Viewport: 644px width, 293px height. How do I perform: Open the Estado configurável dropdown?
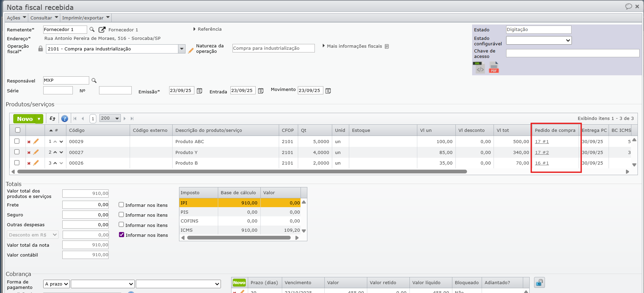538,41
